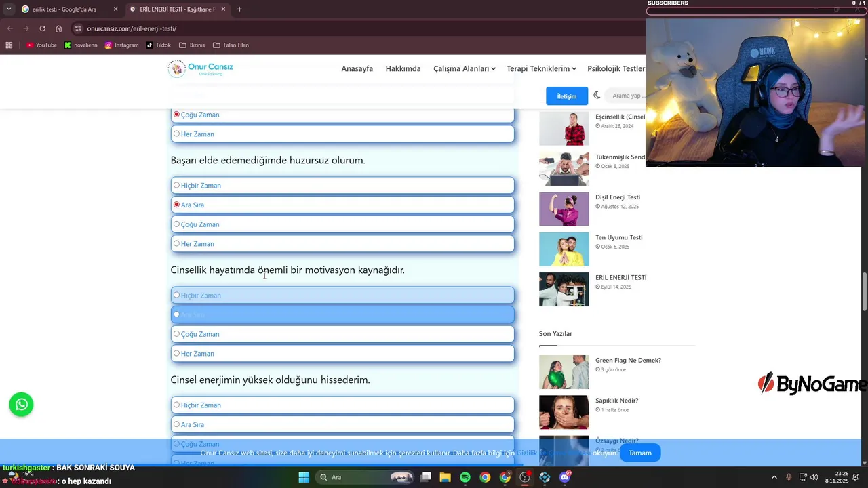This screenshot has width=868, height=488.
Task: Click Eşcinsellik post thumbnail
Action: (564, 129)
